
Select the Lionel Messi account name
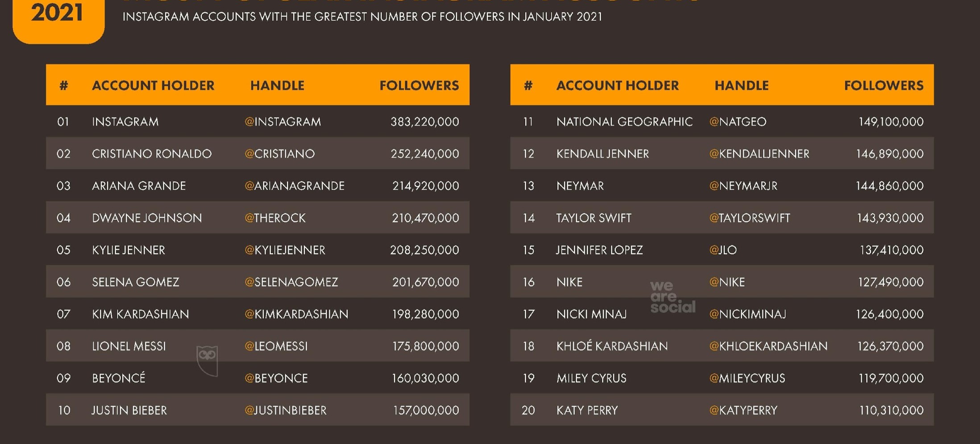[x=129, y=346]
